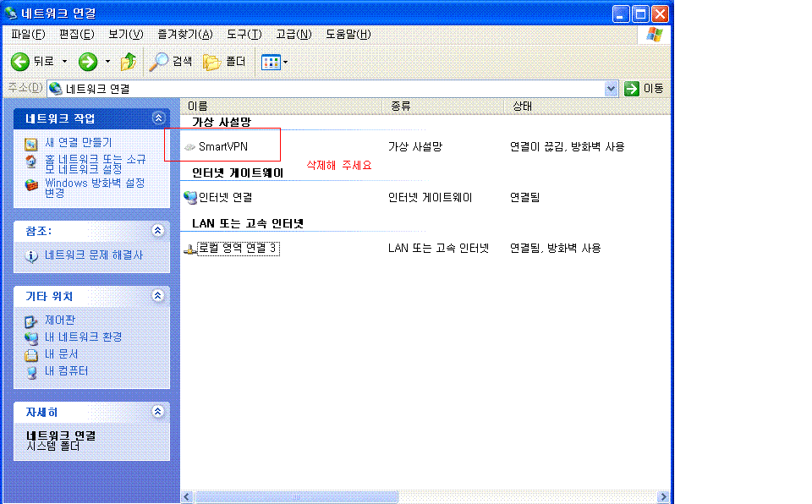Collapse the 기타 위치 panel
This screenshot has height=504, width=812.
[158, 296]
